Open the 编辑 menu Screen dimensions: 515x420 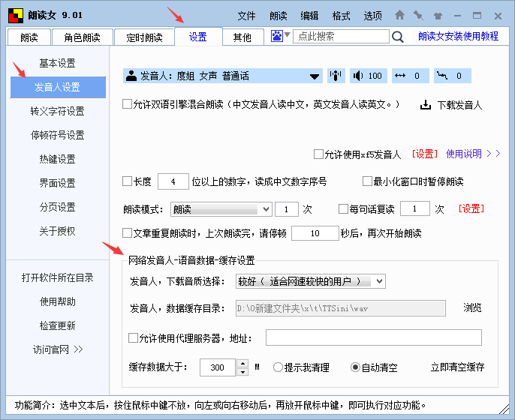tap(309, 16)
